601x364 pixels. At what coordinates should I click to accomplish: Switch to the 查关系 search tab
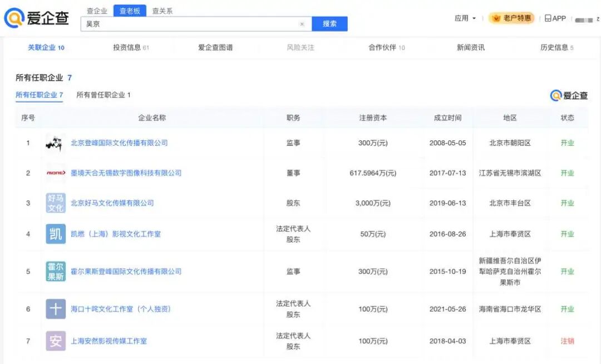coord(162,11)
